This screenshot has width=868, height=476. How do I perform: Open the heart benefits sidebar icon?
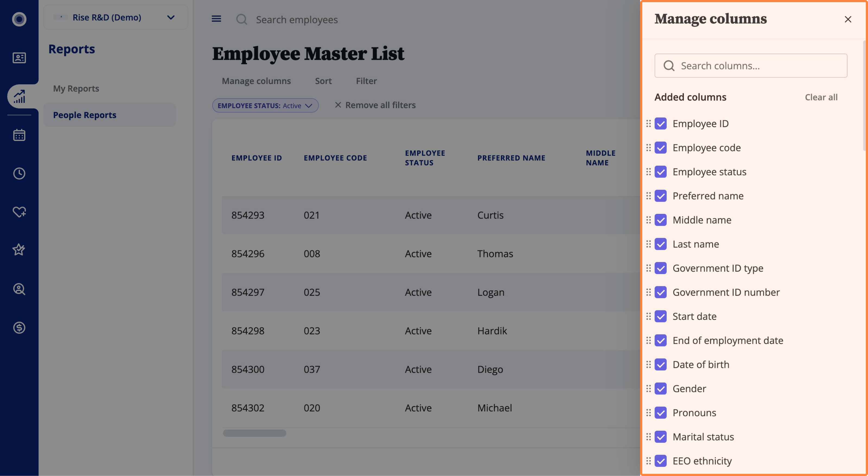pos(19,212)
